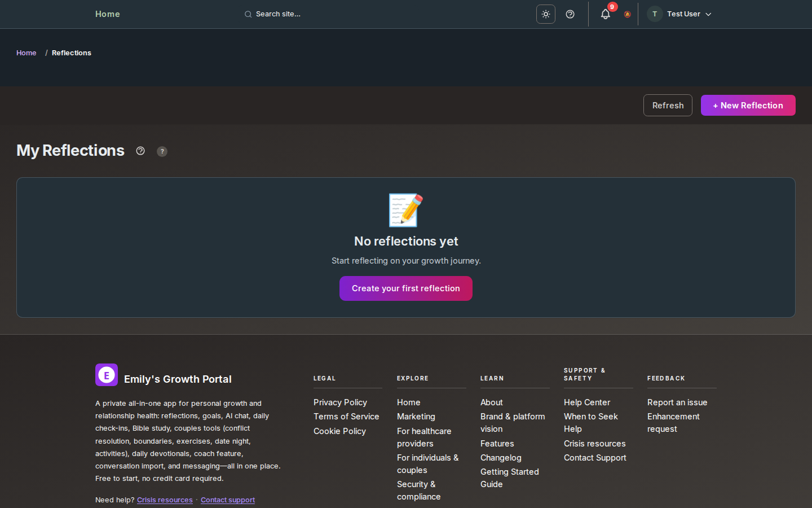Click the purple E logo in footer

[107, 375]
